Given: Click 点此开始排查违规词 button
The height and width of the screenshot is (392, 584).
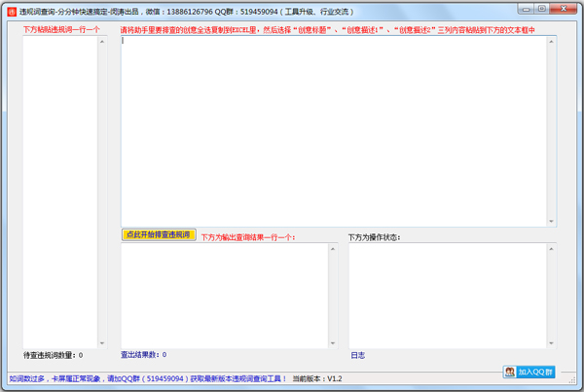Looking at the screenshot, I should (159, 234).
